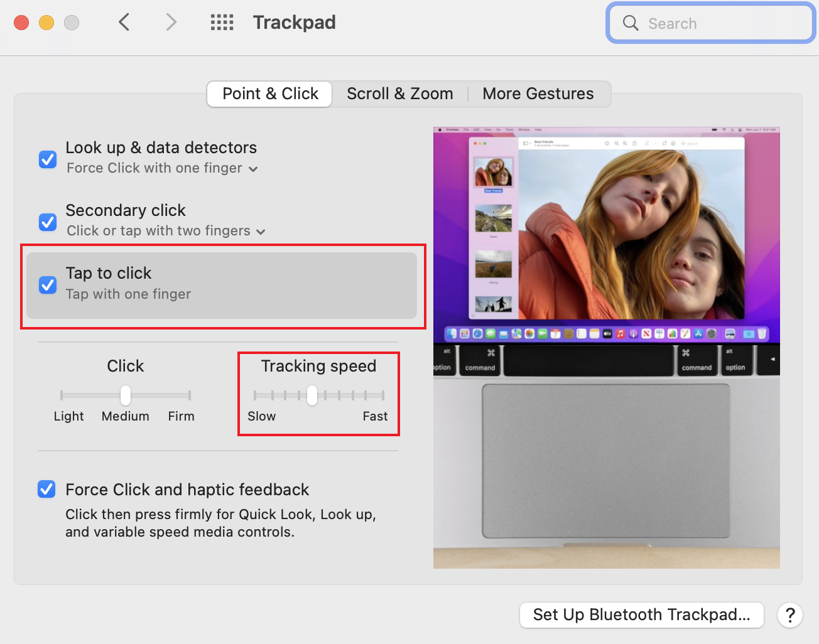Uncheck Look up & data detectors

click(x=48, y=159)
